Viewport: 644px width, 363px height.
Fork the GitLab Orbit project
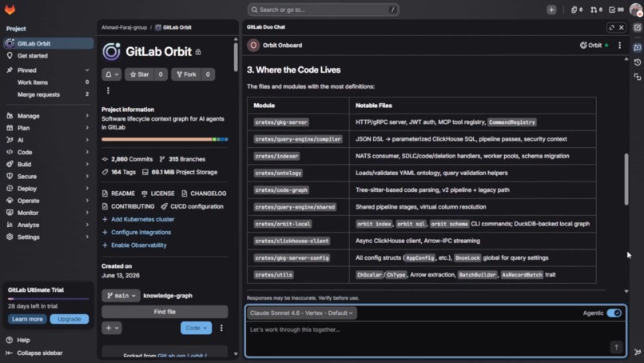click(x=186, y=74)
